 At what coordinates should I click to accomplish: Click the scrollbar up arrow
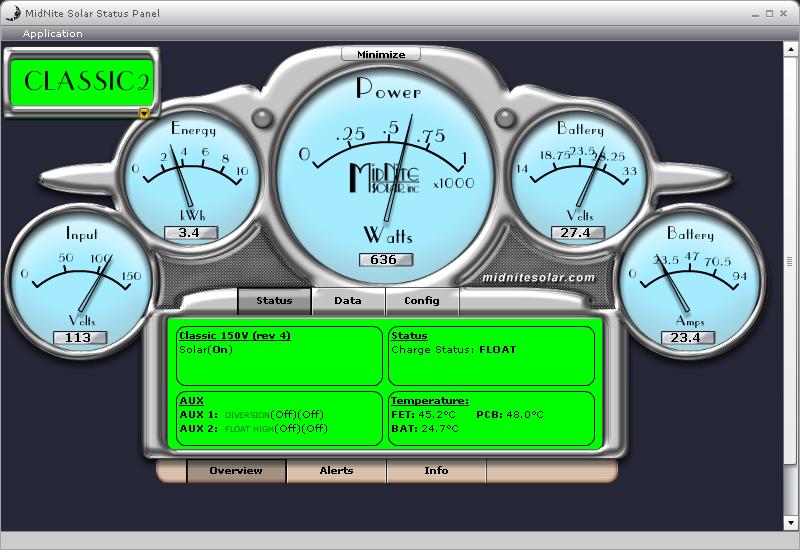coord(790,49)
